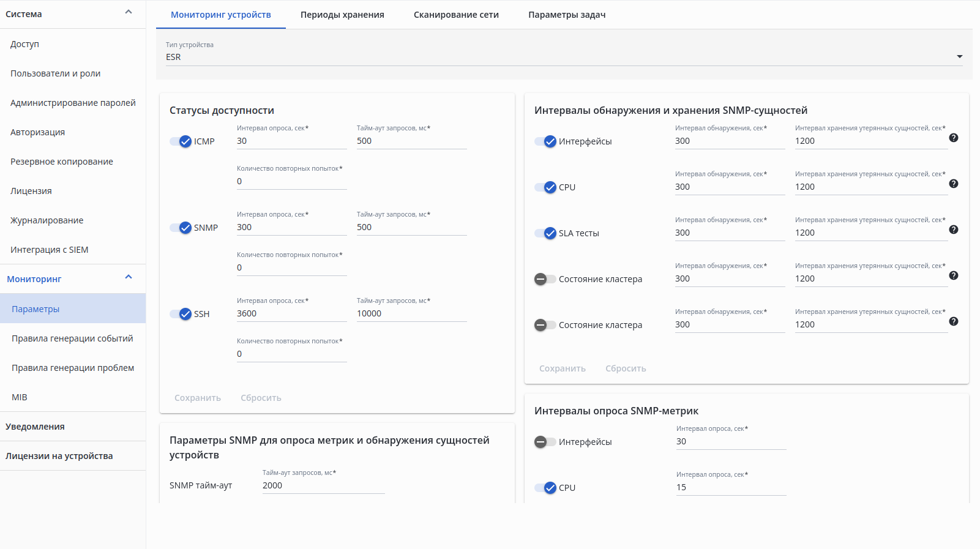Screen dimensions: 980x549
Task: Enable Интерфейсы toggle under SNMP-metrics polling
Action: click(545, 442)
